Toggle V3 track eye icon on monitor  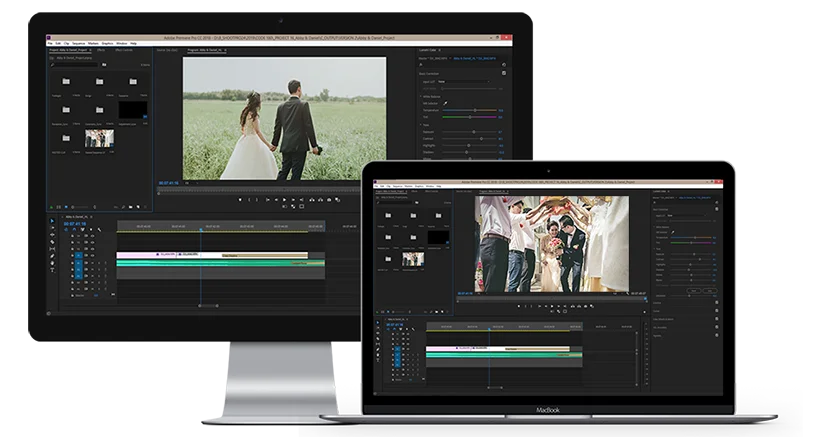(92, 243)
